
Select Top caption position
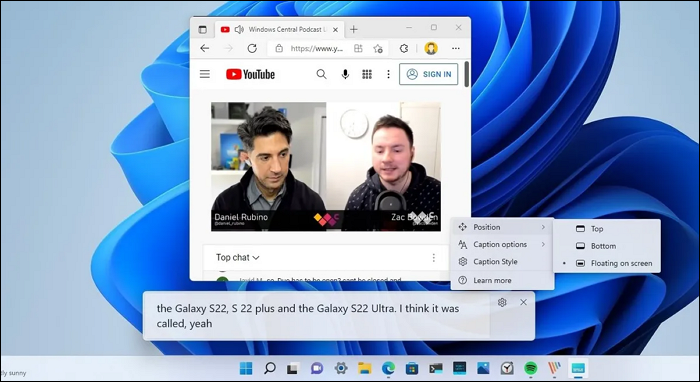click(x=607, y=228)
